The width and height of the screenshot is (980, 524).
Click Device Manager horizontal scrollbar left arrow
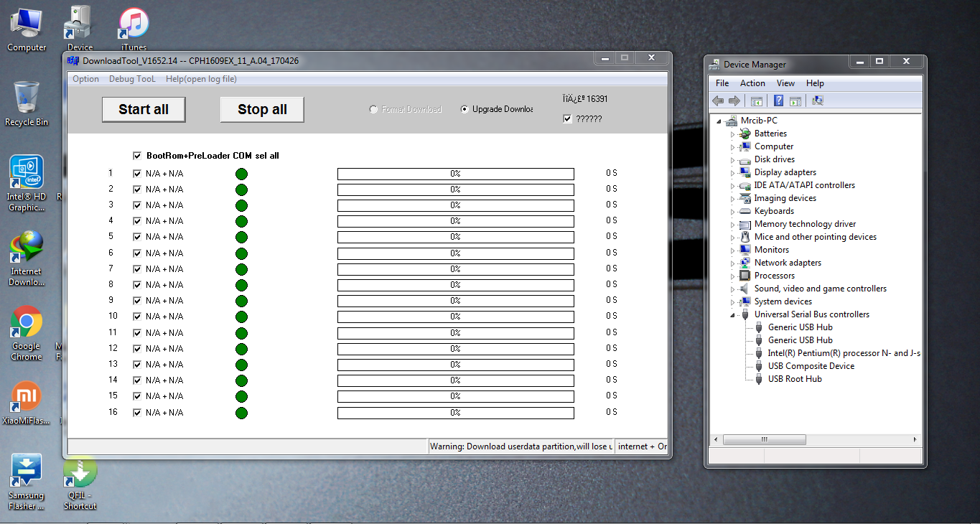coord(715,439)
